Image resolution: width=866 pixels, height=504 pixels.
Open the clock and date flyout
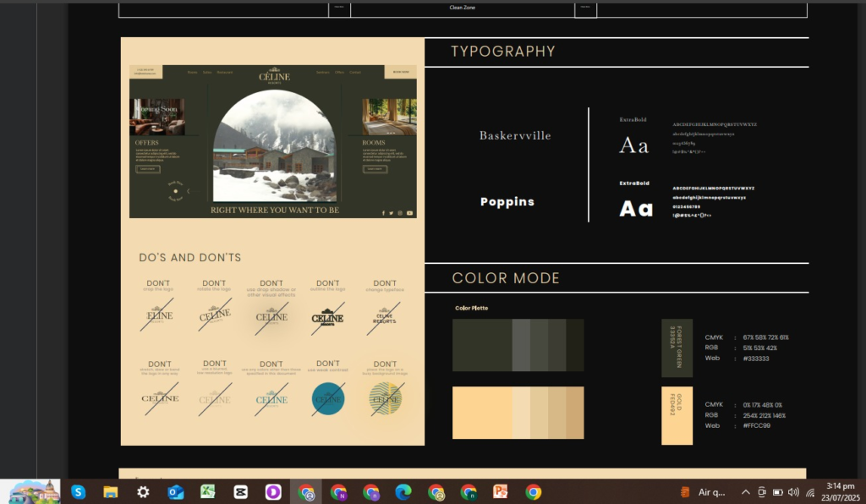click(x=838, y=491)
